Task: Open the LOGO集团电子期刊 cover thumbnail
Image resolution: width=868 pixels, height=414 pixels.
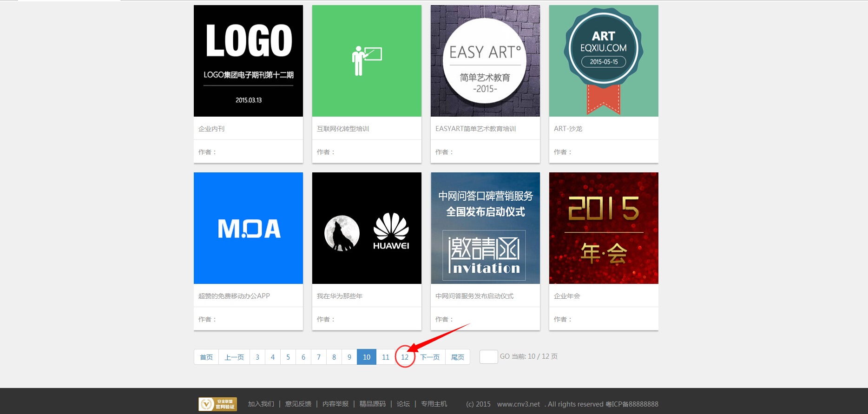Action: (248, 61)
